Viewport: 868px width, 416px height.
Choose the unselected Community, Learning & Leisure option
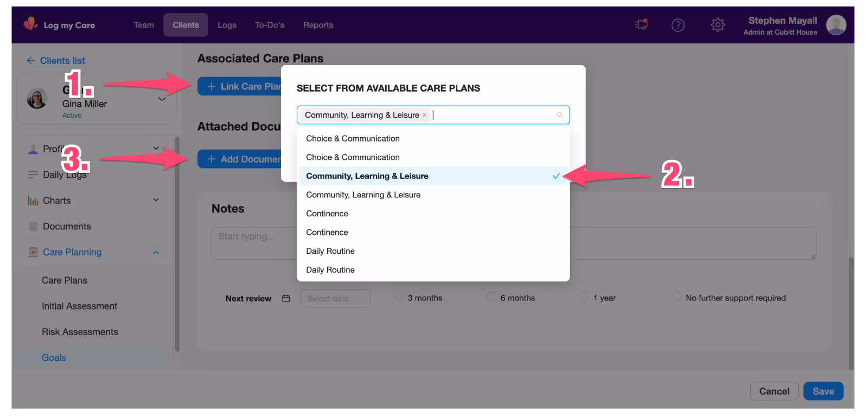click(x=433, y=195)
